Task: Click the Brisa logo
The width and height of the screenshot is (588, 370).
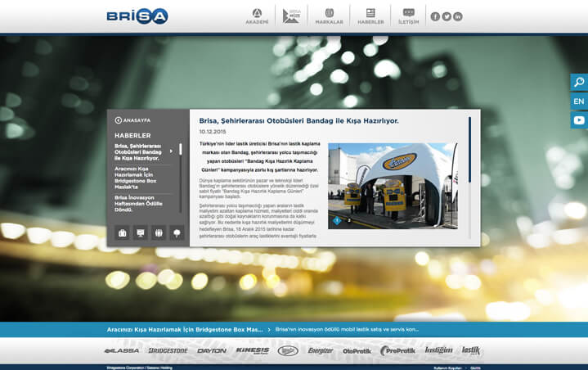Action: (x=137, y=16)
